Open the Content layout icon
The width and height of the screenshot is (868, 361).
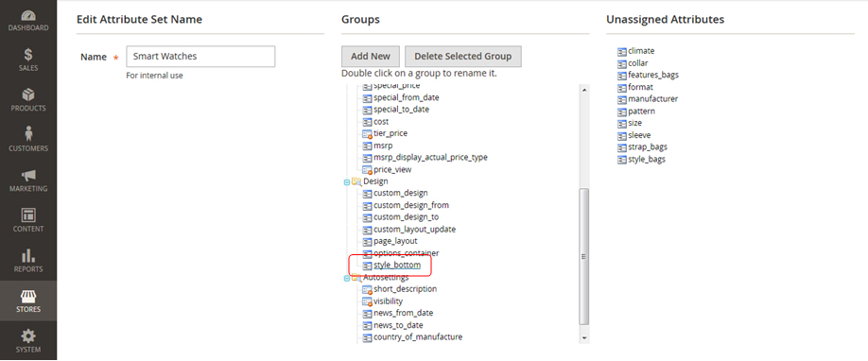tap(28, 215)
